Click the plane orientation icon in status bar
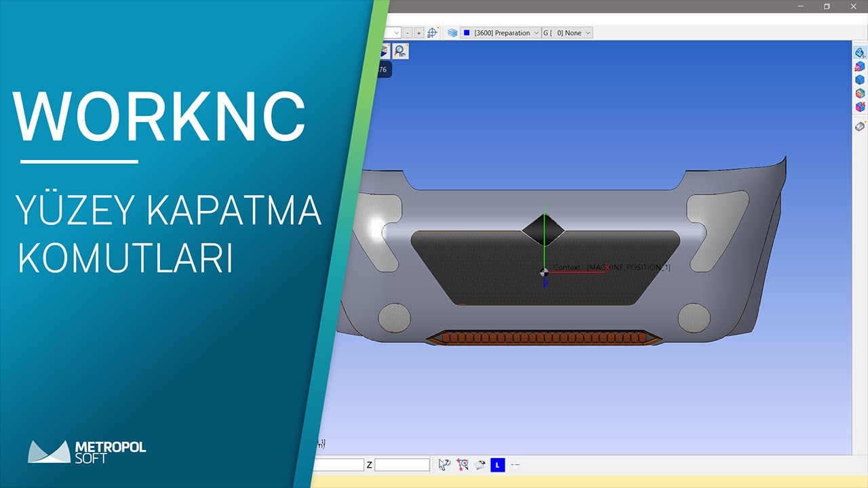868x488 pixels. pos(480,465)
